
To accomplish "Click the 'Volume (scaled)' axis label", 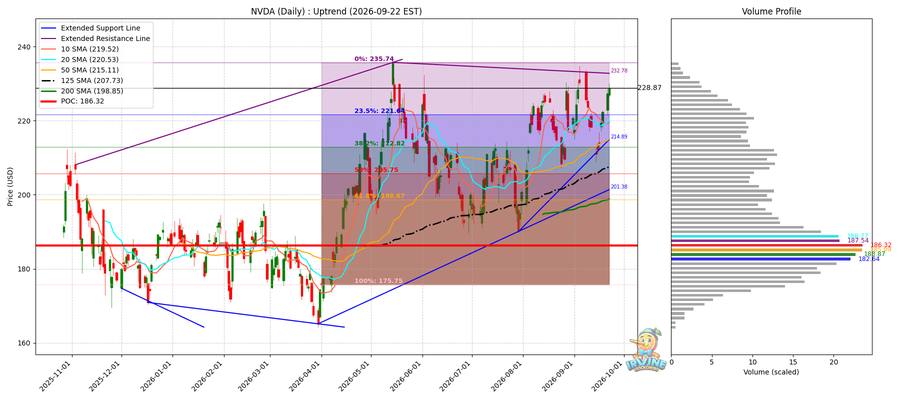I will click(x=771, y=372).
